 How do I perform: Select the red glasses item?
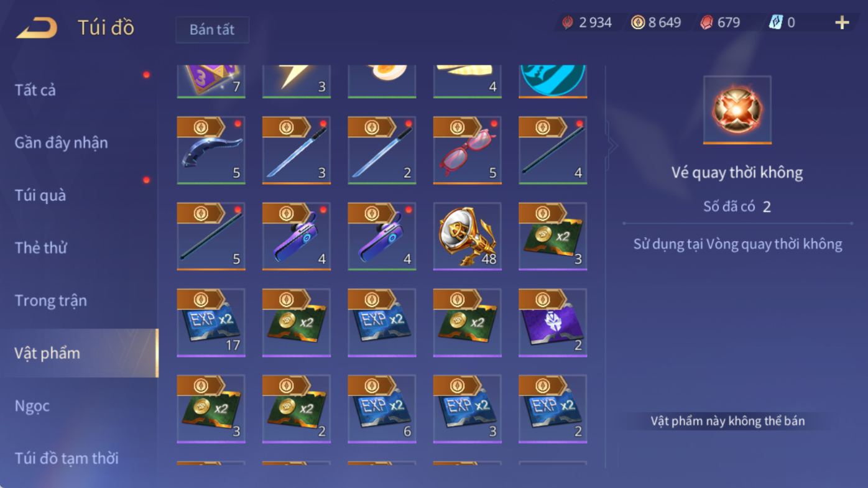click(467, 150)
